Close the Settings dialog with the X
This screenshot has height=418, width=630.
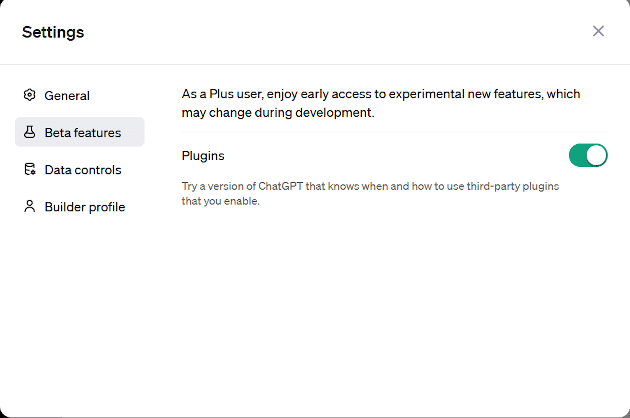pyautogui.click(x=598, y=31)
